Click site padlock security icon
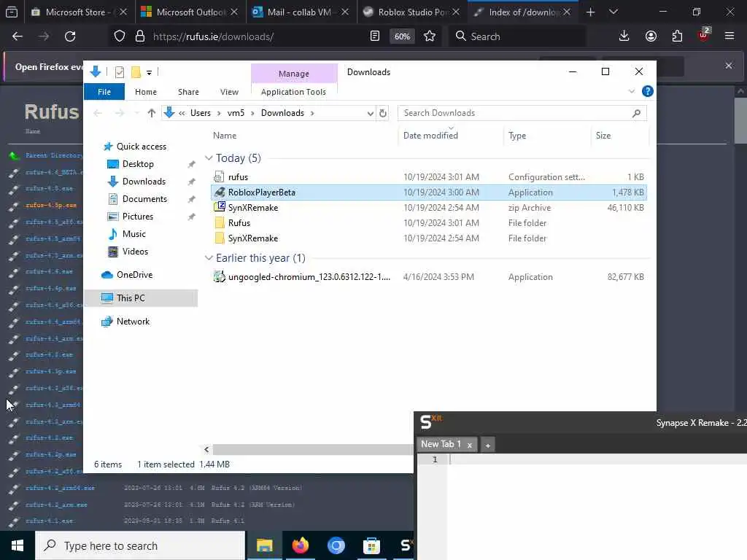This screenshot has height=560, width=747. click(139, 36)
